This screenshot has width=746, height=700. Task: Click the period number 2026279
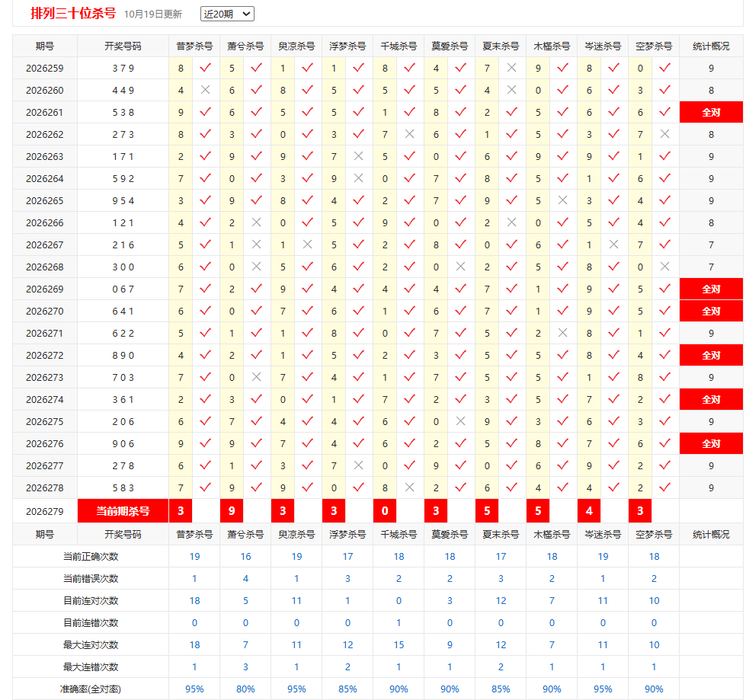(x=45, y=512)
